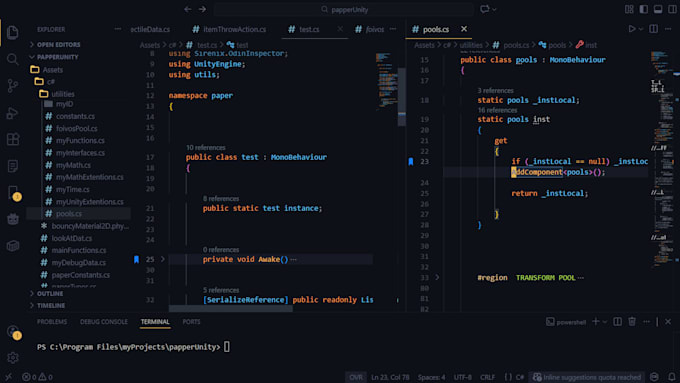Open foivosPool.cs in explorer

pos(76,128)
